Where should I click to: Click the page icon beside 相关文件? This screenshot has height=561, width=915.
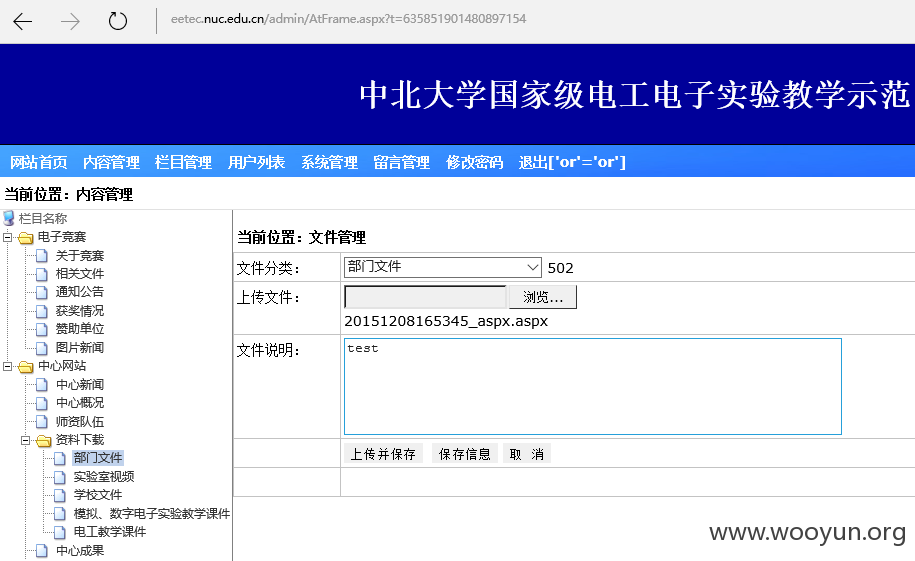[41, 274]
